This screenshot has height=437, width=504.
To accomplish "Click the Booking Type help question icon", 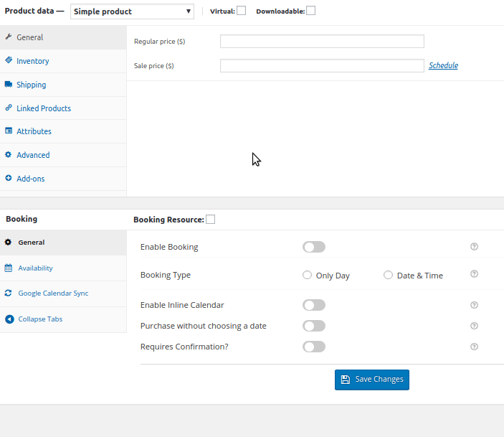I will [474, 274].
